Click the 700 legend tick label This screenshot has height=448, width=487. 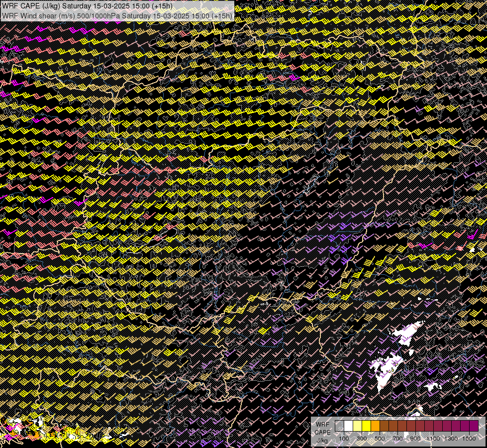point(397,439)
